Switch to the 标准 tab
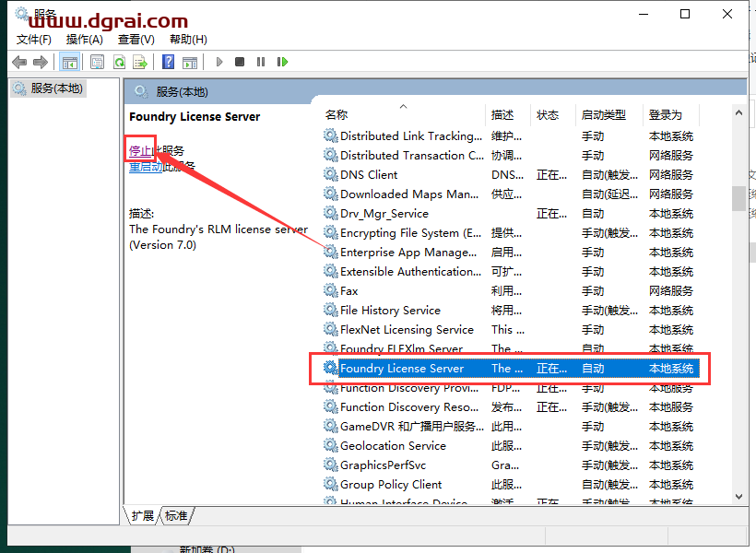 pyautogui.click(x=177, y=515)
